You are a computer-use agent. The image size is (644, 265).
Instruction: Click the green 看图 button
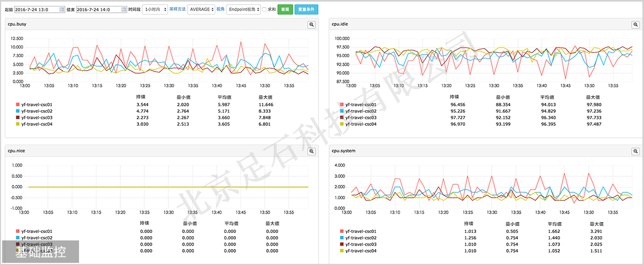(285, 10)
